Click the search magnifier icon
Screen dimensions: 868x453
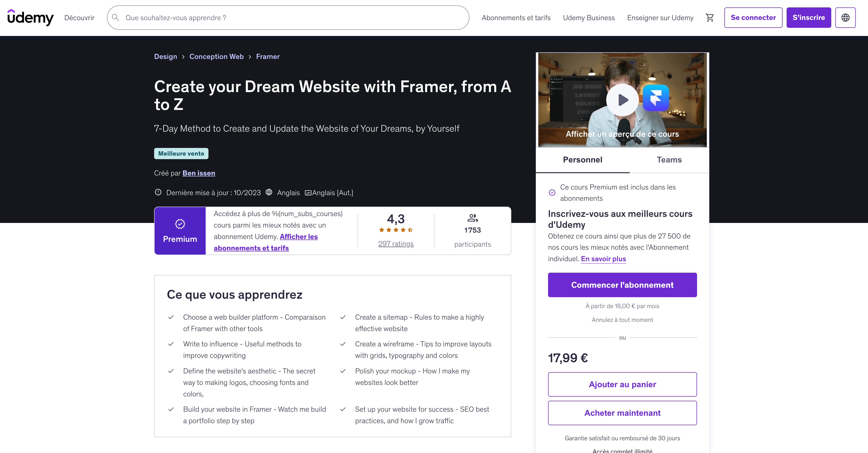[x=116, y=18]
